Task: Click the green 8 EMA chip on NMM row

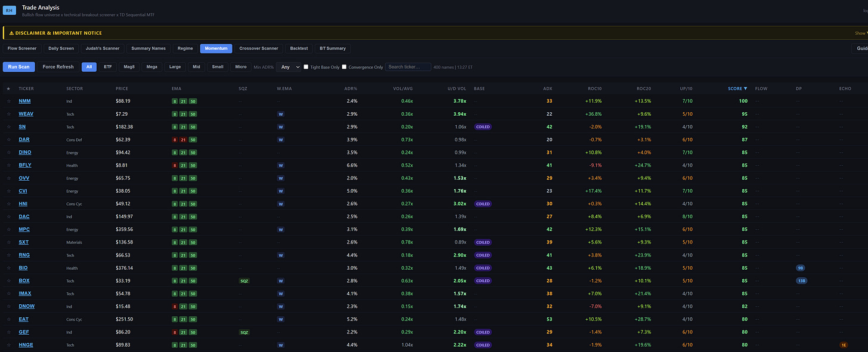Action: [175, 101]
